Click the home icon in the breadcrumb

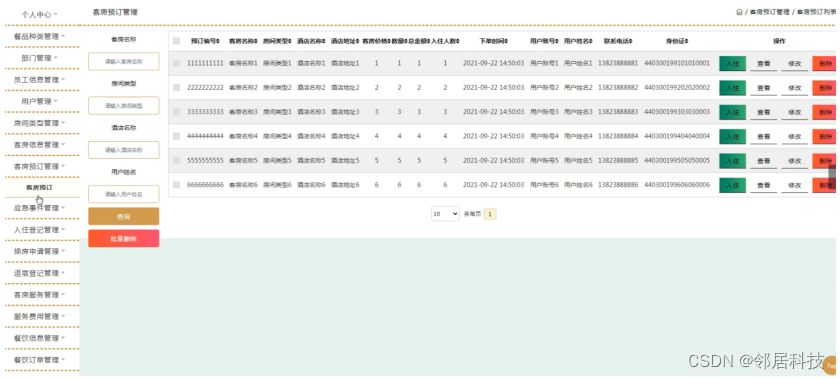click(740, 12)
